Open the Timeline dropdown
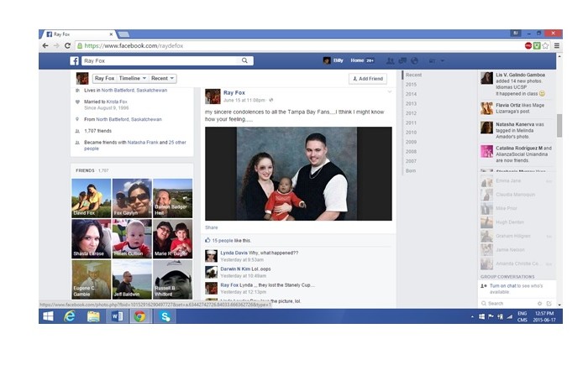 [x=131, y=78]
